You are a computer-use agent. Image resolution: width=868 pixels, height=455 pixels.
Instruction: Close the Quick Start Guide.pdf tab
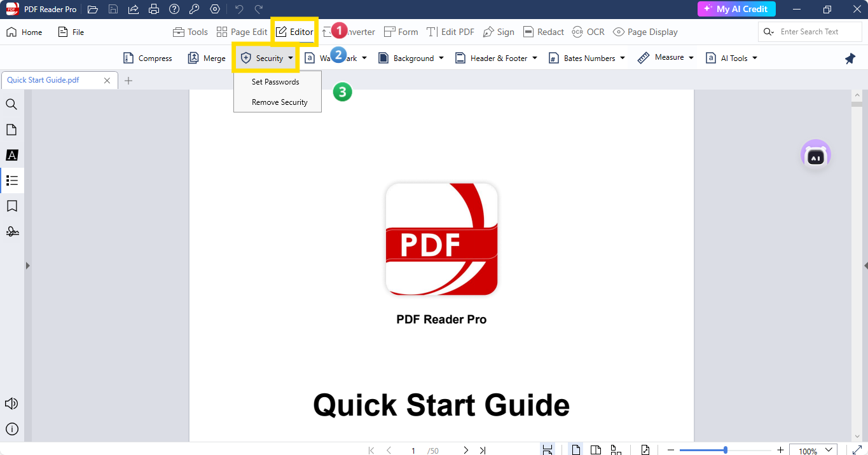click(107, 81)
